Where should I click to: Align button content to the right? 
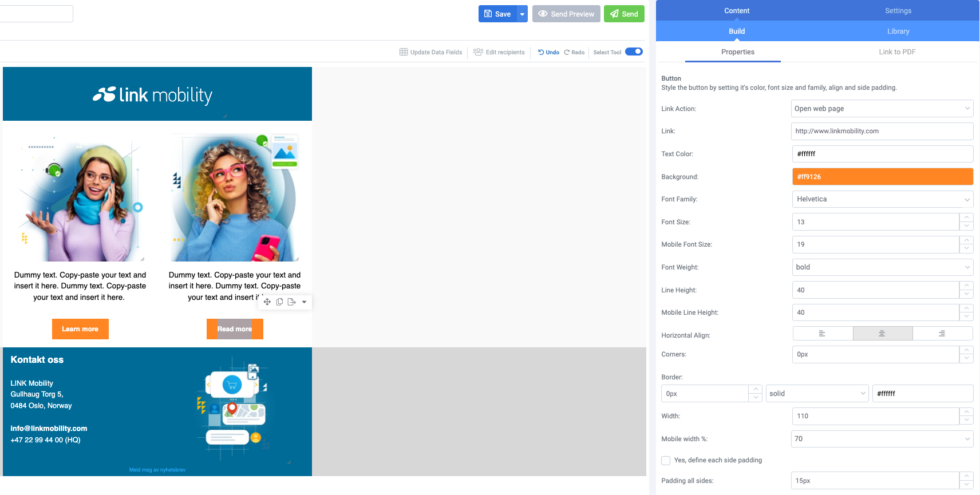pos(943,334)
